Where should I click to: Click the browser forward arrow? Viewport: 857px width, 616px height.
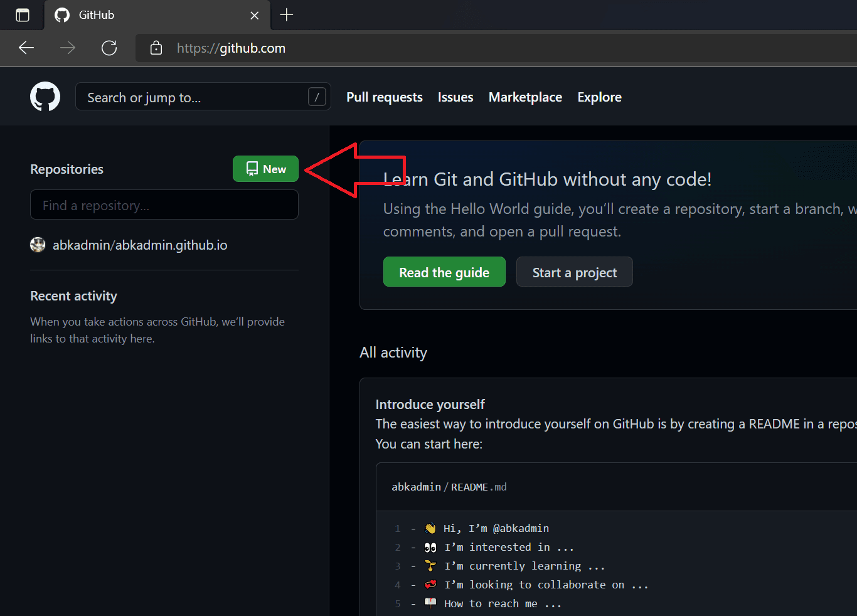click(x=68, y=48)
